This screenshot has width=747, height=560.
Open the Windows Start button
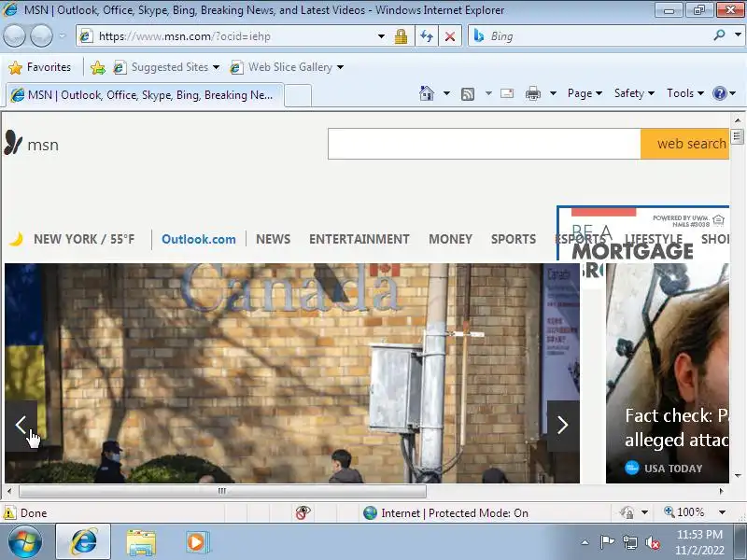[24, 542]
